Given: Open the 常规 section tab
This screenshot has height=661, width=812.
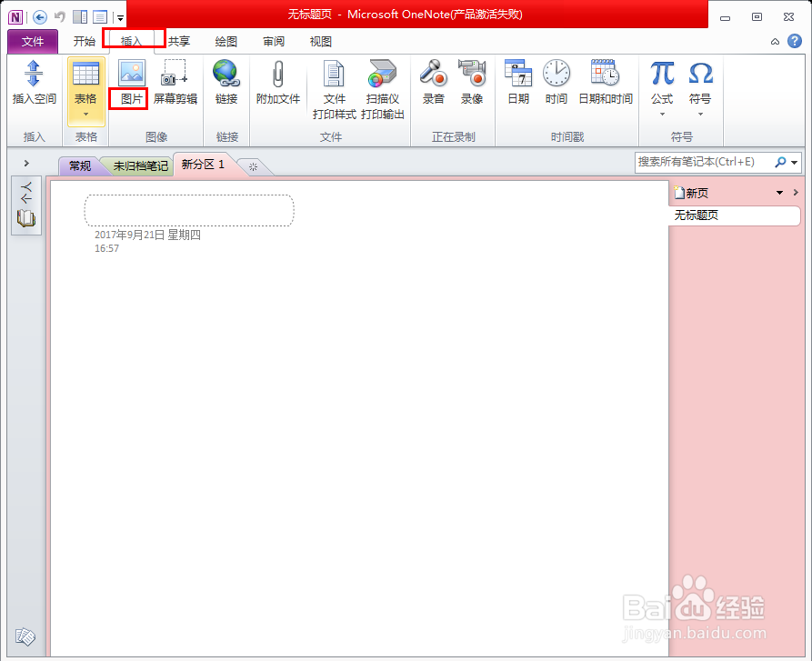Looking at the screenshot, I should (80, 165).
